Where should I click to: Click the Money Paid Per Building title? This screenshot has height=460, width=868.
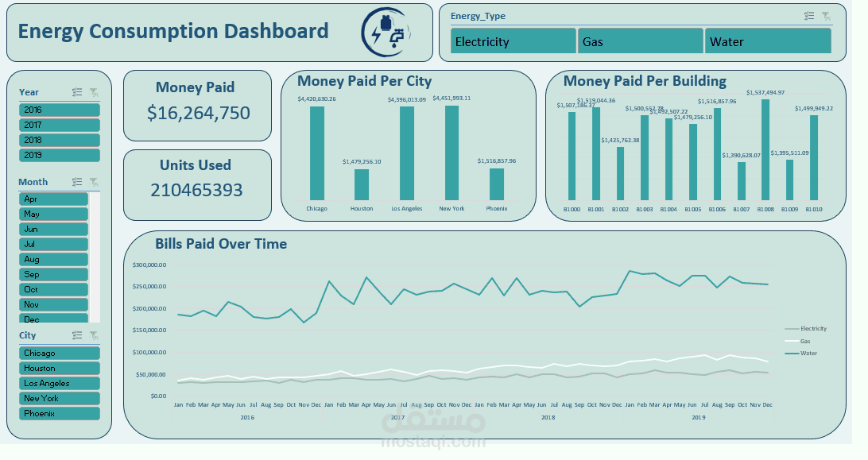645,81
